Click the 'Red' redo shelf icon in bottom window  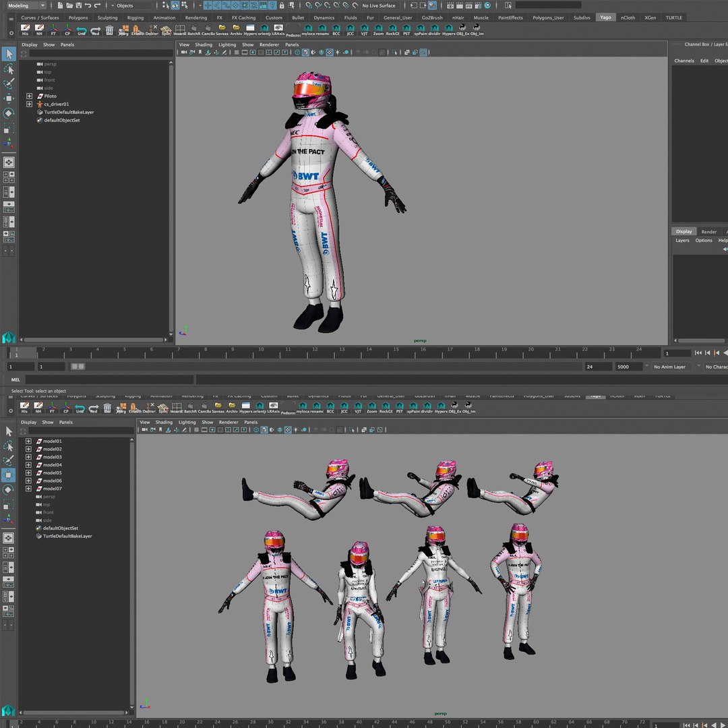93,408
